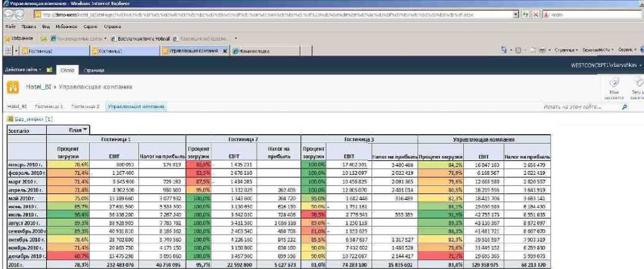Click the июль 2010 г. row header
Image resolution: width=644 pixels, height=269 pixels.
click(27, 214)
